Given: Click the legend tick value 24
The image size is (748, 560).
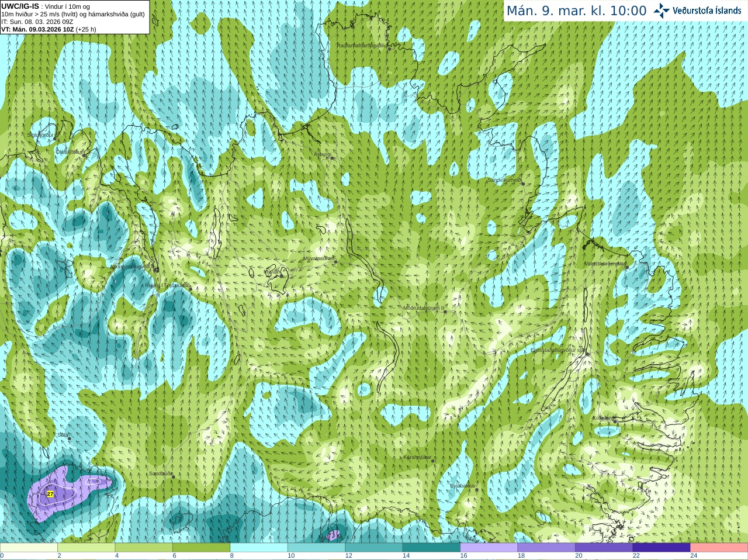Looking at the screenshot, I should 694,556.
